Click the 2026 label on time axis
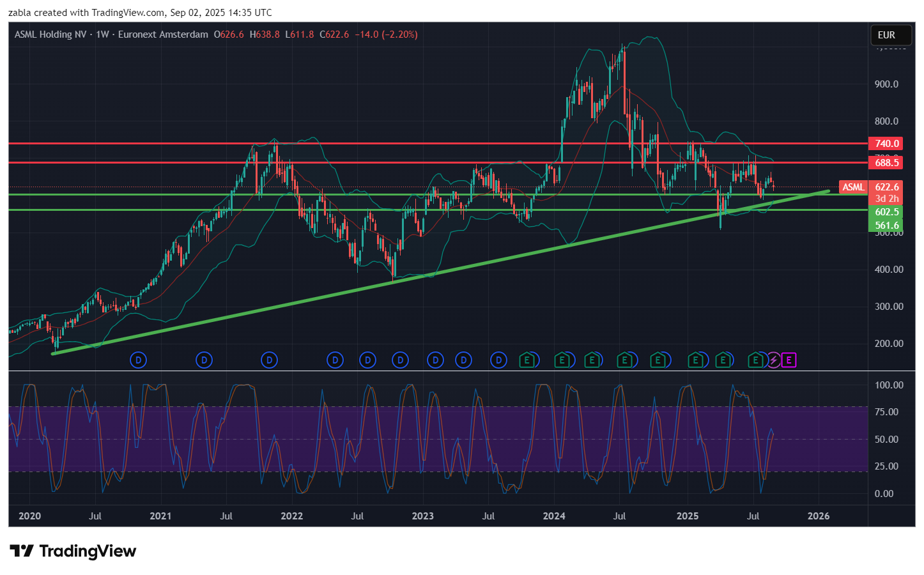 click(819, 516)
